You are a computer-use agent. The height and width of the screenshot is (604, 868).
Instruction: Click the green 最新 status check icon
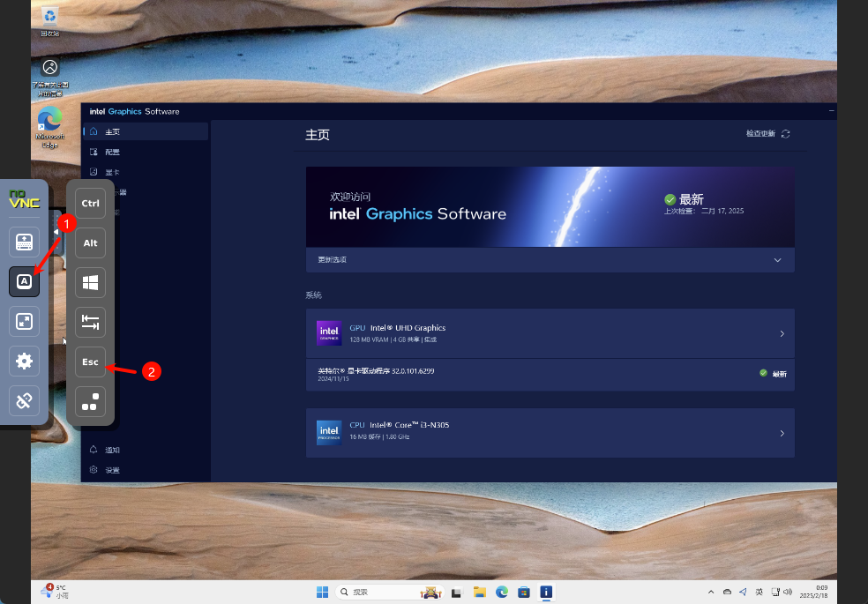(670, 199)
